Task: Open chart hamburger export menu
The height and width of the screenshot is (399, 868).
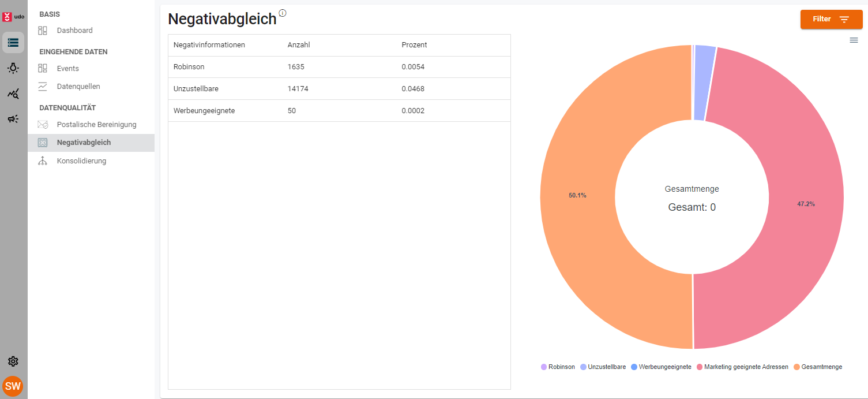Action: point(854,40)
